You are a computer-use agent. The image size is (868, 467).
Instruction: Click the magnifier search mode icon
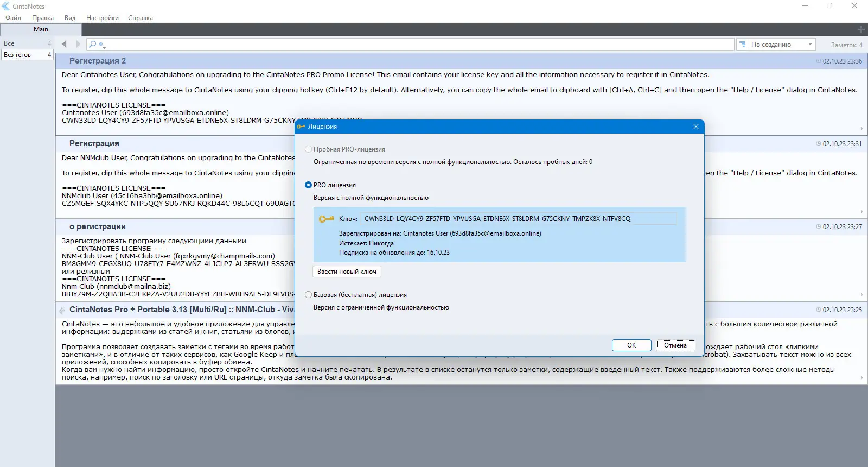93,45
